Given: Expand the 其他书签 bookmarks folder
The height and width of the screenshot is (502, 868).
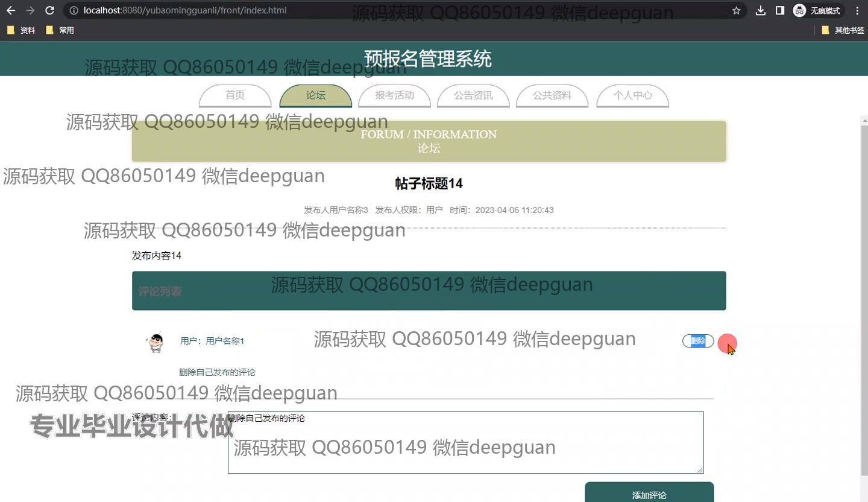Looking at the screenshot, I should [x=843, y=30].
